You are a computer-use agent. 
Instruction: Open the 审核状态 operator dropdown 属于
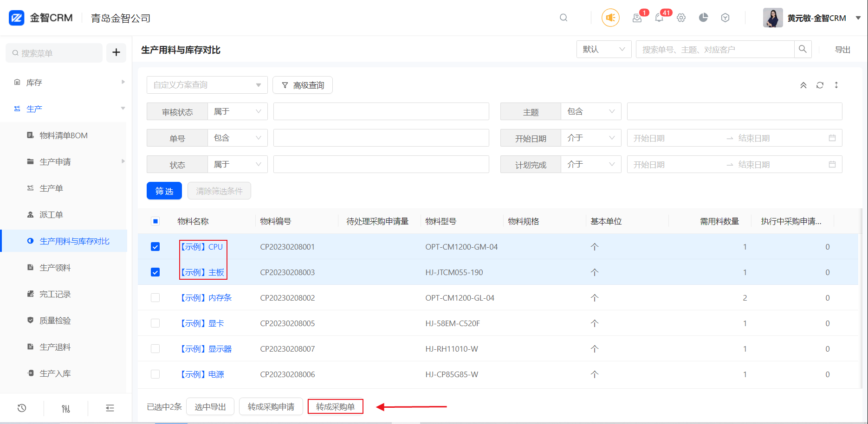(237, 111)
